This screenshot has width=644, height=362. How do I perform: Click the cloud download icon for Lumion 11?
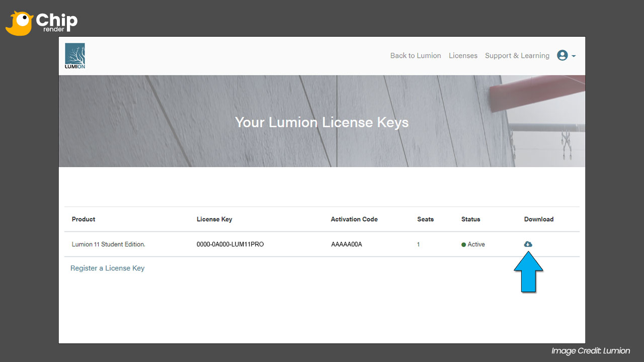pyautogui.click(x=528, y=244)
